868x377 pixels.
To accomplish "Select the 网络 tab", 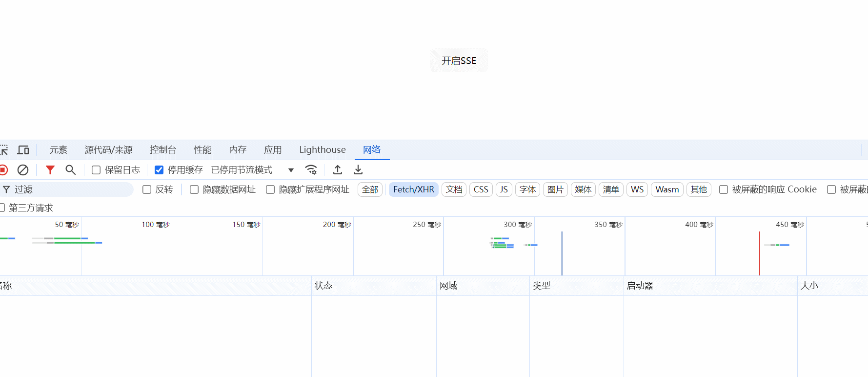I will coord(372,150).
